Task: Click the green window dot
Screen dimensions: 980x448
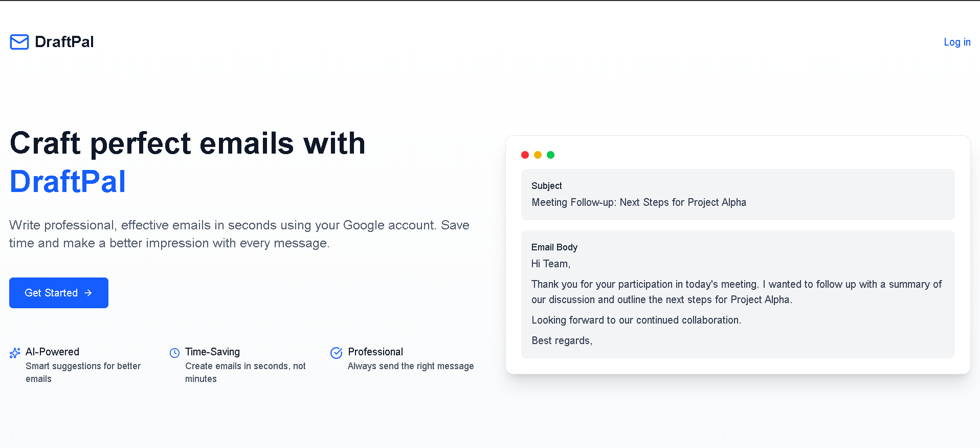Action: coord(550,155)
